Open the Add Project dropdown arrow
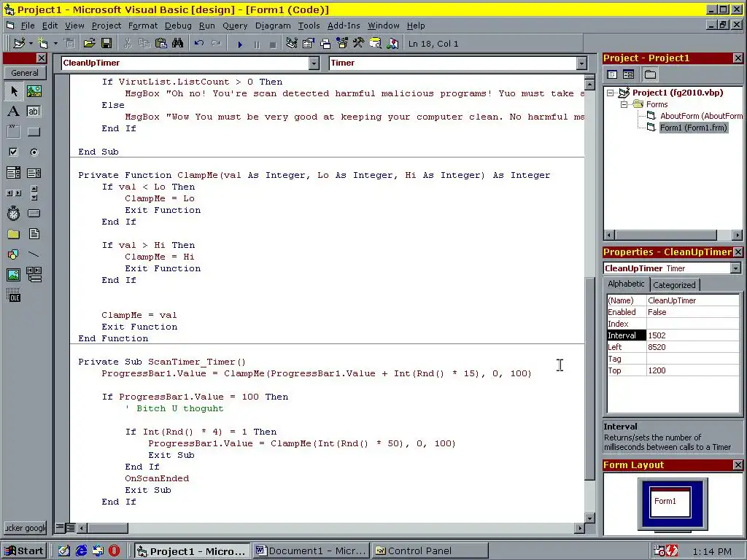Image resolution: width=747 pixels, height=560 pixels. (31, 43)
